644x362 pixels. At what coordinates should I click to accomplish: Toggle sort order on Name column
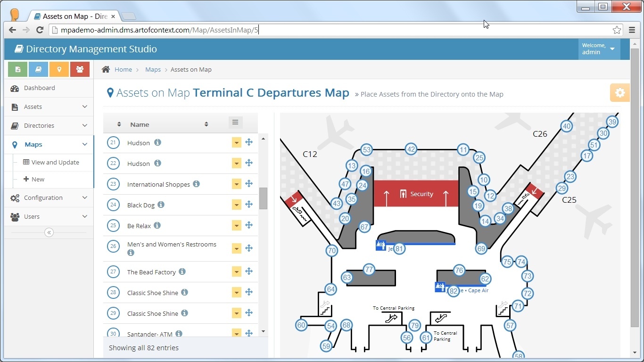click(206, 124)
